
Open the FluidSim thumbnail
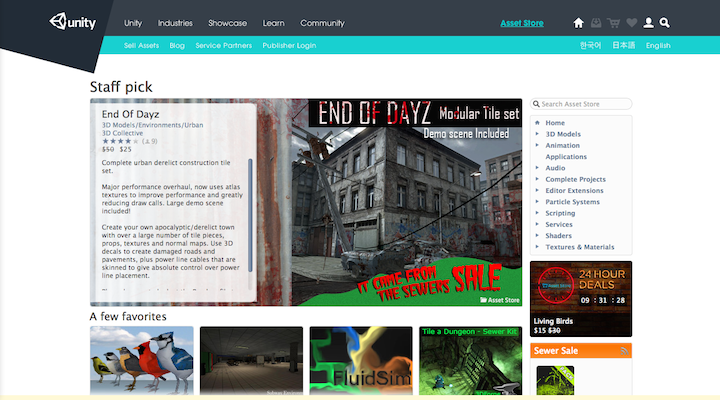click(x=361, y=361)
